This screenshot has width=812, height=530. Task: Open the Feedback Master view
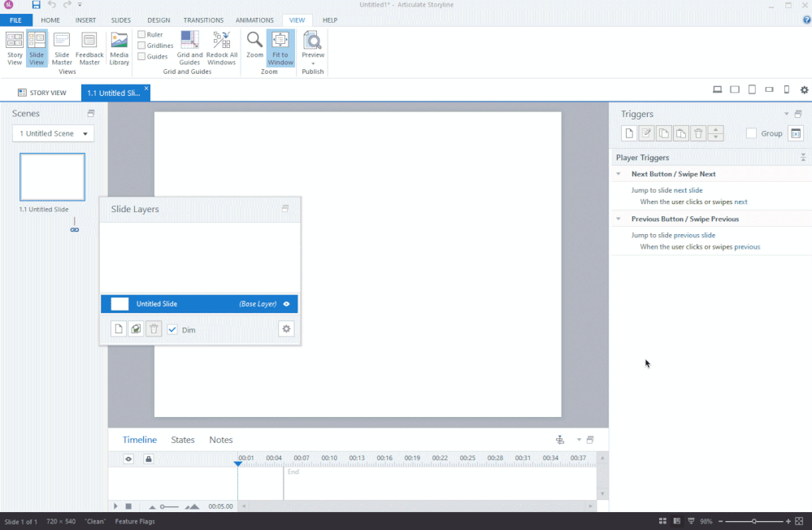[89, 49]
